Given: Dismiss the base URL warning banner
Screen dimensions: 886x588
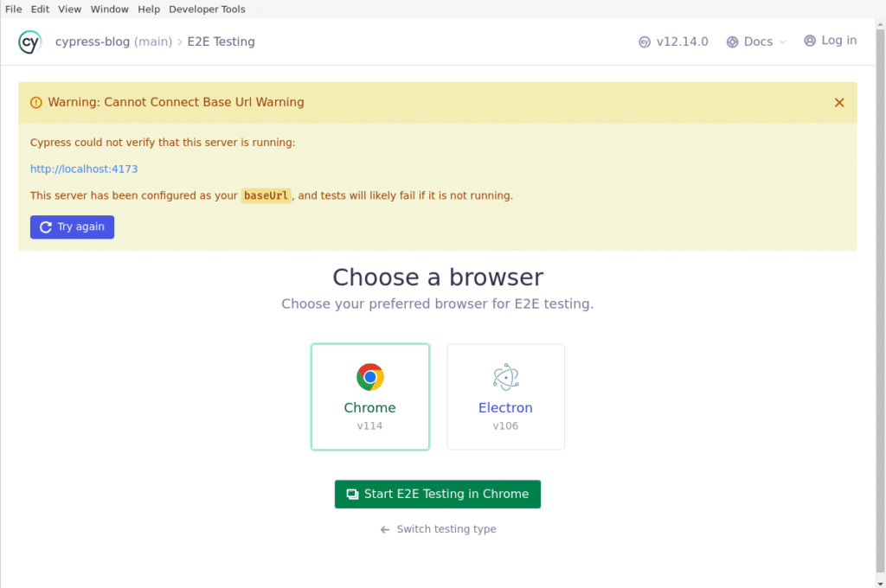Looking at the screenshot, I should click(839, 102).
